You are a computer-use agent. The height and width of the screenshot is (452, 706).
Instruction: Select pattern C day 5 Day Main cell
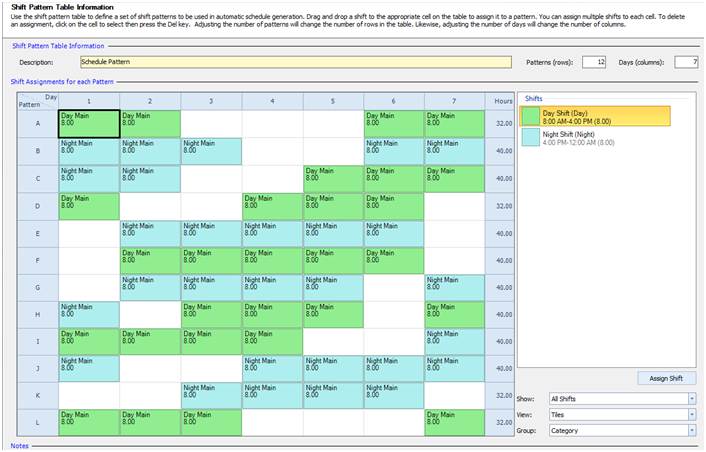(x=333, y=179)
